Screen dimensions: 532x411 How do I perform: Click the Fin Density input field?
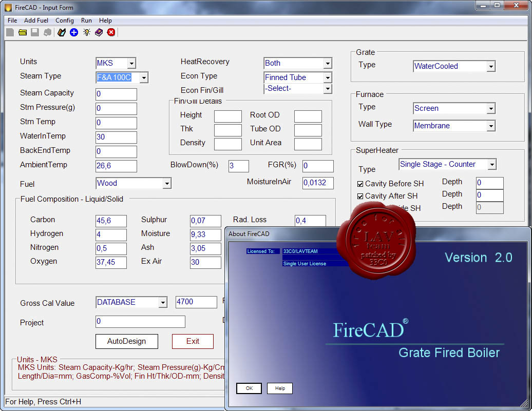tap(228, 144)
